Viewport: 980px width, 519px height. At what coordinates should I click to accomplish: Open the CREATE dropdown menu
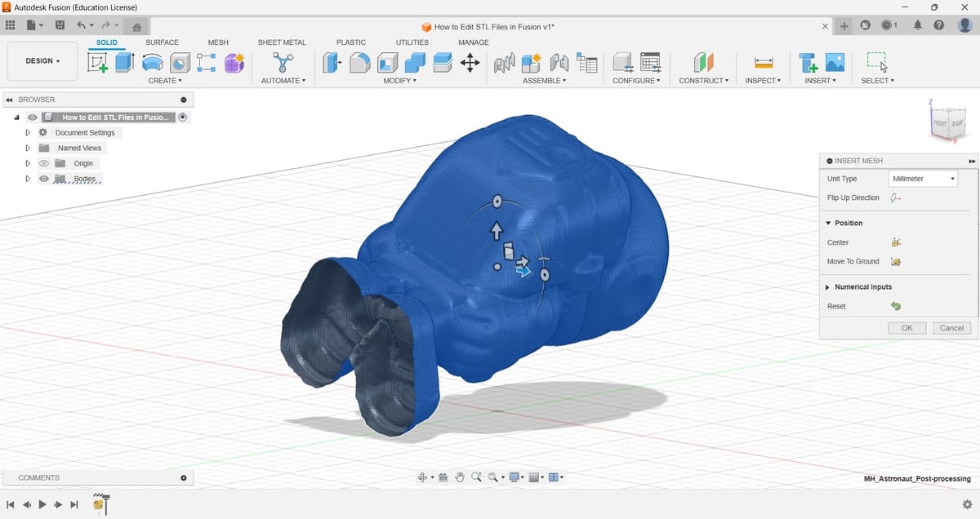pyautogui.click(x=165, y=81)
